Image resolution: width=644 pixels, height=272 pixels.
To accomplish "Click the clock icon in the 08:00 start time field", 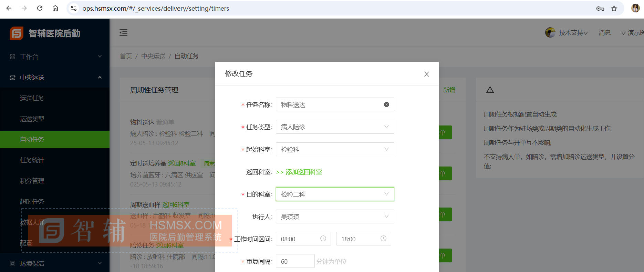I will 323,239.
